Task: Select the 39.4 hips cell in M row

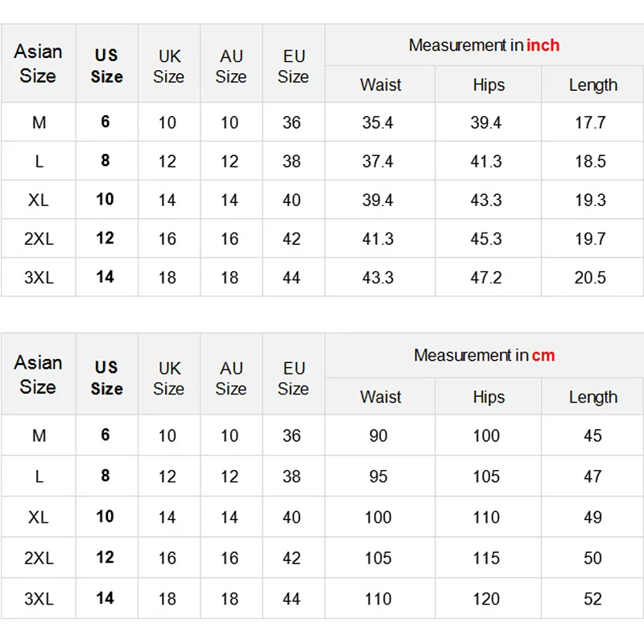Action: coord(486,123)
